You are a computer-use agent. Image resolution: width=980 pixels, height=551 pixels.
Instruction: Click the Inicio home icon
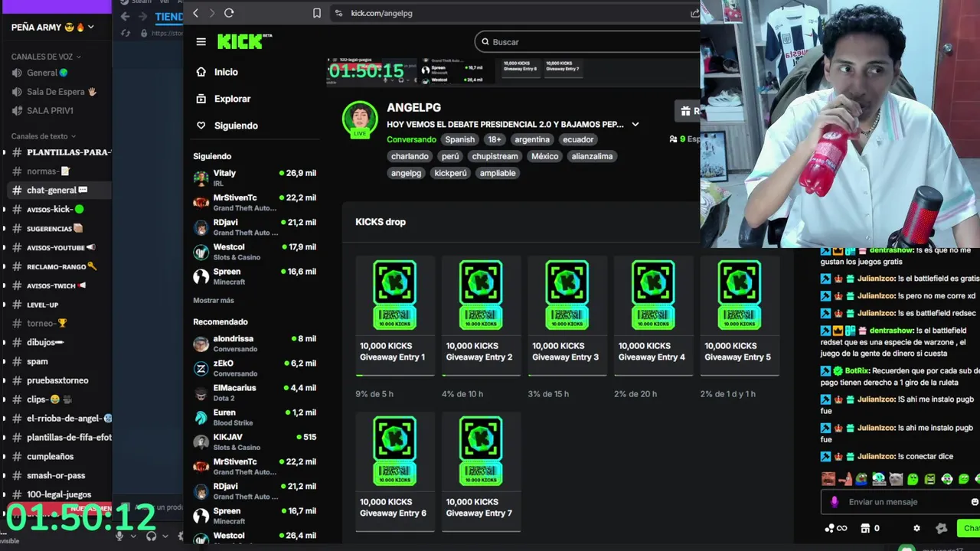click(x=201, y=72)
